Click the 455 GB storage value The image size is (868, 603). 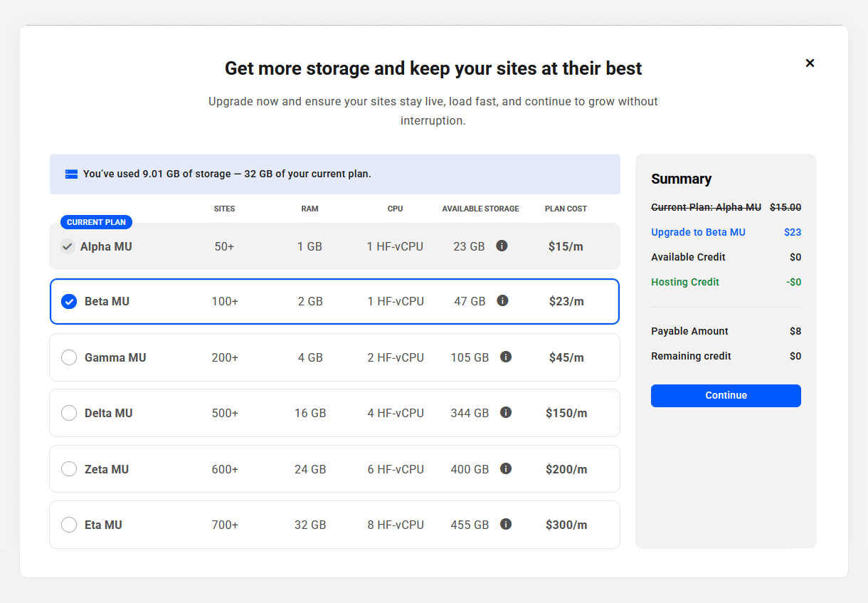point(470,525)
